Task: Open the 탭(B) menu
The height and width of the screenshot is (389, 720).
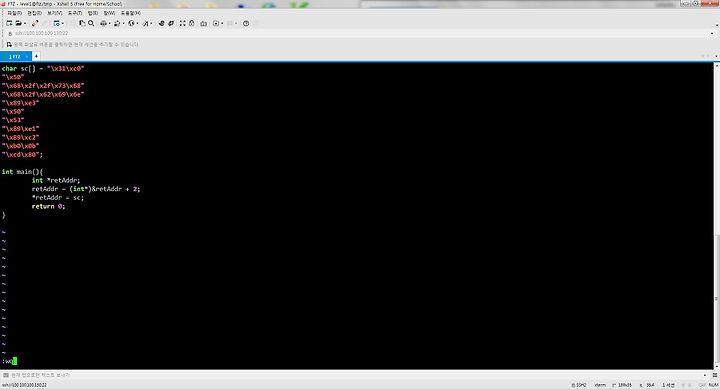Action: [x=93, y=13]
